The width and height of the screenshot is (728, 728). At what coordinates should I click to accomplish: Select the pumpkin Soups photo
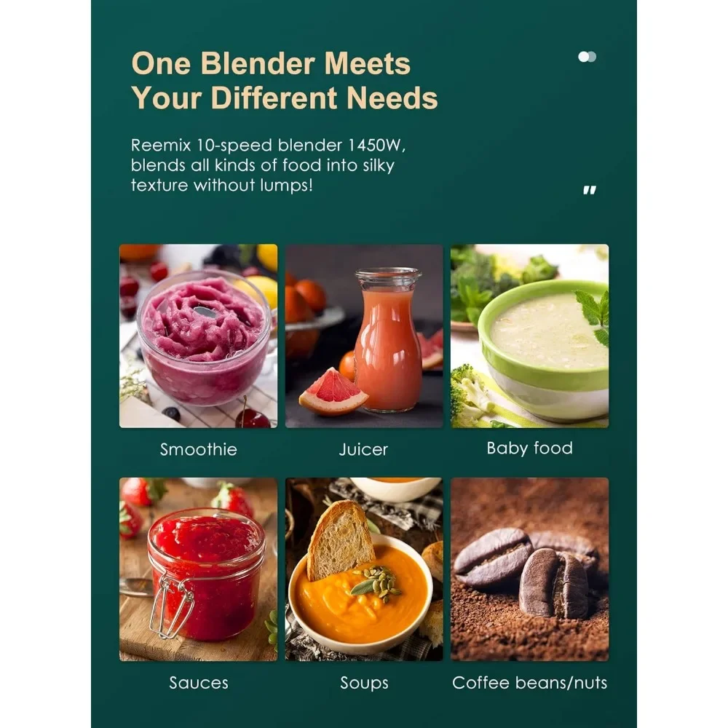coord(364,569)
